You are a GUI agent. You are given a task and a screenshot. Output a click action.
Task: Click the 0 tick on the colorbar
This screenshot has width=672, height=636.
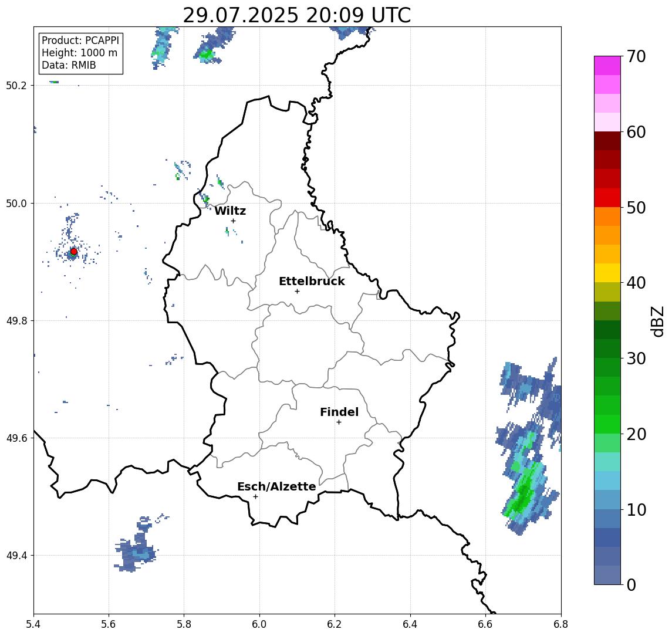[632, 584]
